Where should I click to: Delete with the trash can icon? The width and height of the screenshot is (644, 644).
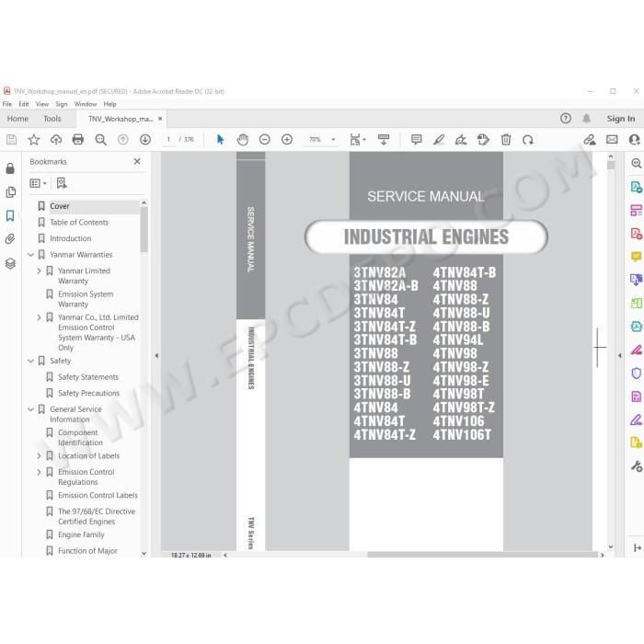[x=506, y=140]
